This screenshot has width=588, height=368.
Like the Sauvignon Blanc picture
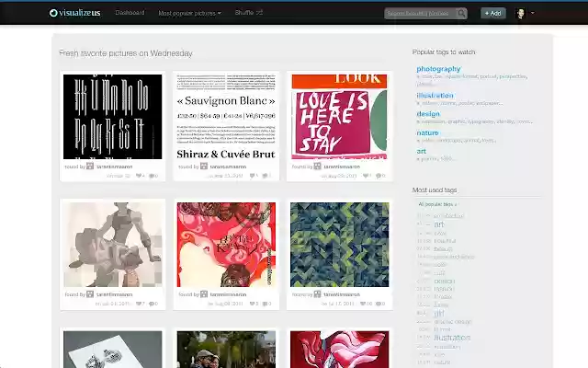pyautogui.click(x=254, y=176)
